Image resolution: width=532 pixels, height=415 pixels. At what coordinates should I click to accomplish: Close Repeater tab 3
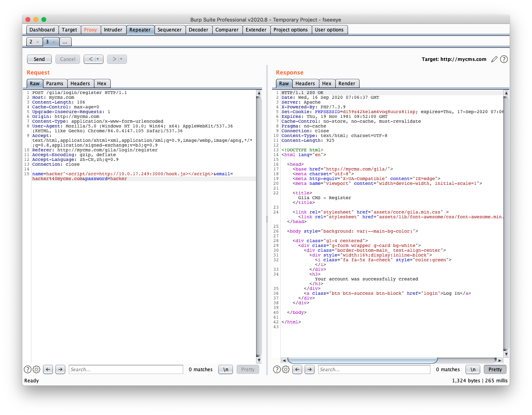click(54, 42)
